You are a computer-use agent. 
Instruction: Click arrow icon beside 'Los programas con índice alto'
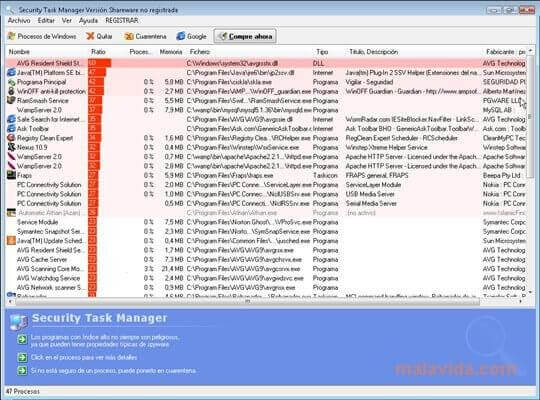tap(22, 340)
